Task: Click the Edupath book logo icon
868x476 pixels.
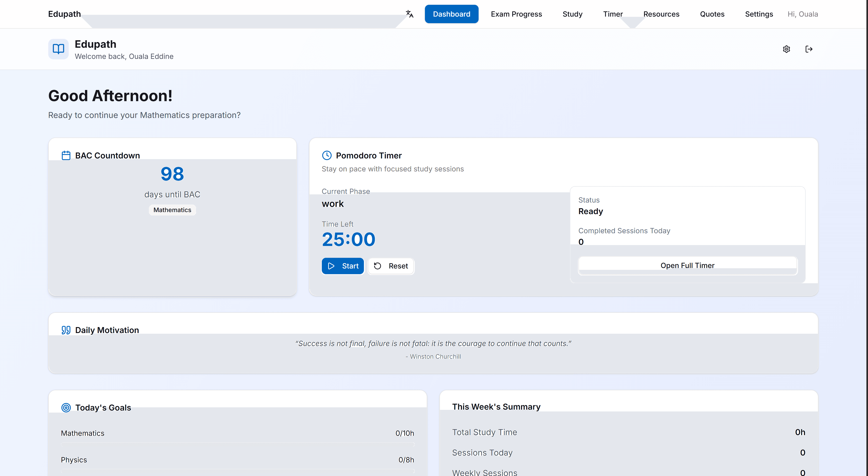Action: [x=58, y=49]
